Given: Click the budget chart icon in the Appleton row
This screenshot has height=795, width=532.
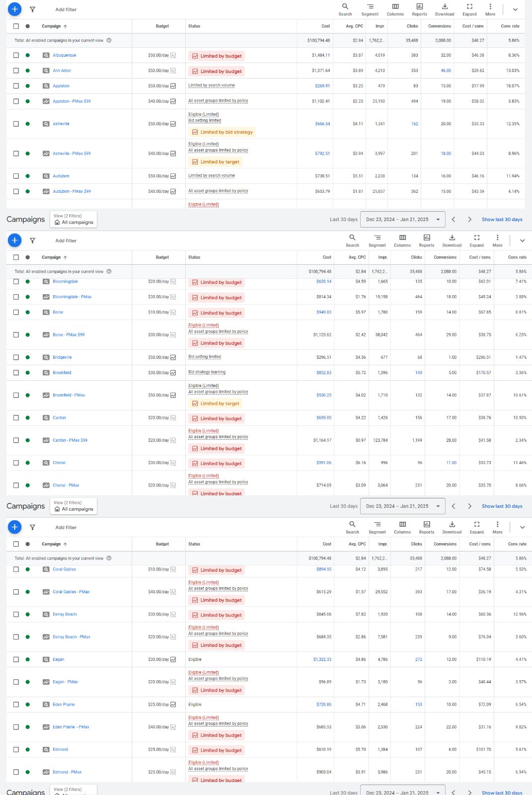Looking at the screenshot, I should [173, 86].
